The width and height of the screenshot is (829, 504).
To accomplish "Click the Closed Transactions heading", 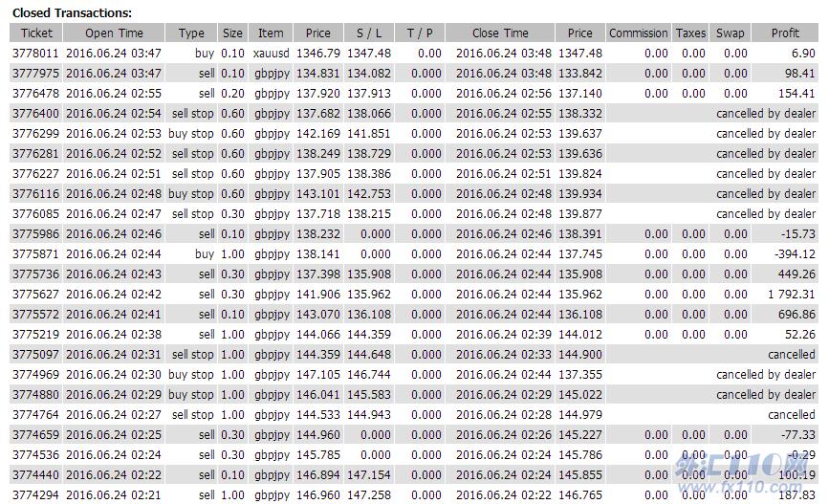I will coord(72,12).
